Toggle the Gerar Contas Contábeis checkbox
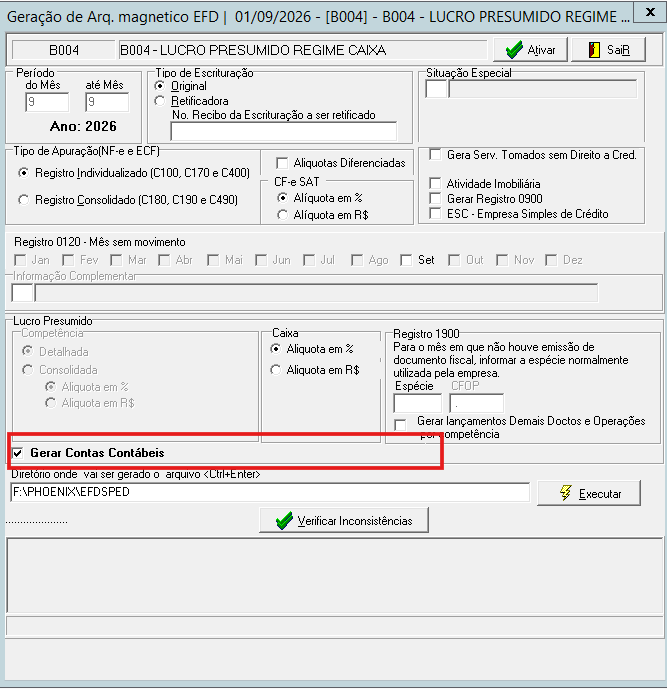The image size is (667, 689). (17, 453)
